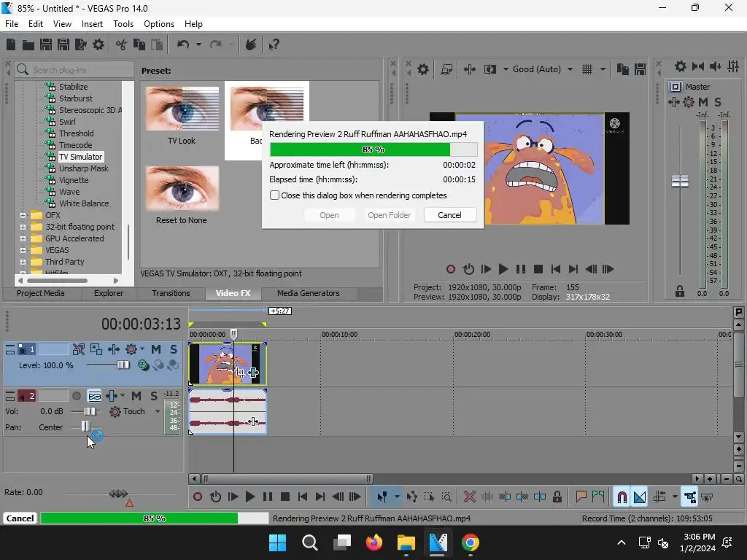This screenshot has width=747, height=560.
Task: Open the Undo history dropdown arrow
Action: pyautogui.click(x=198, y=44)
